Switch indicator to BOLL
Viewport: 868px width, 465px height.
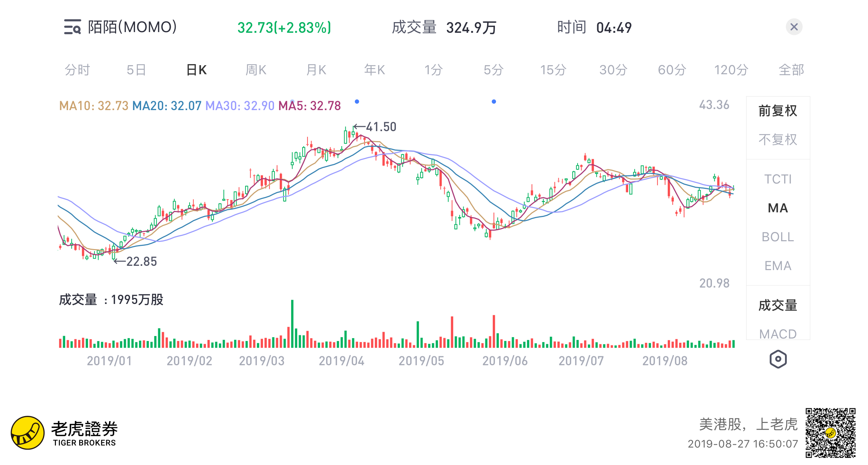coord(777,237)
